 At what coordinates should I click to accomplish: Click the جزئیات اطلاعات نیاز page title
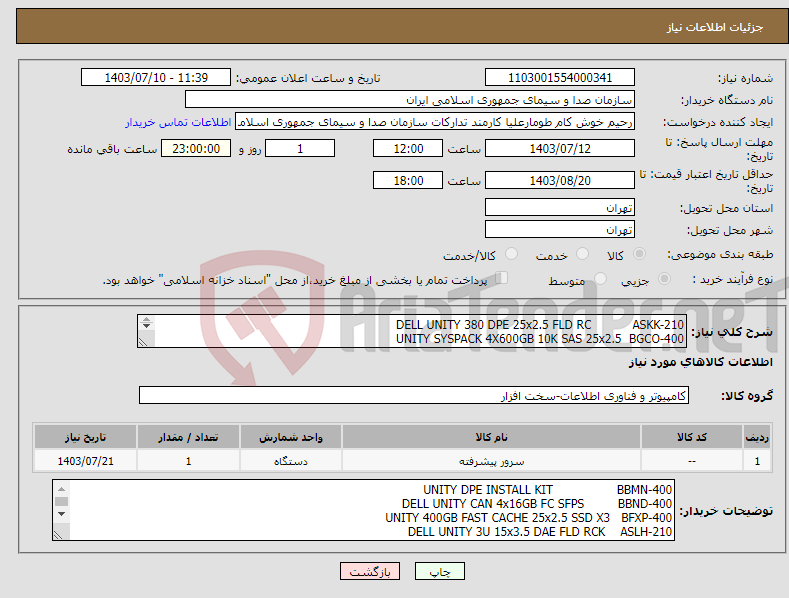(x=715, y=27)
